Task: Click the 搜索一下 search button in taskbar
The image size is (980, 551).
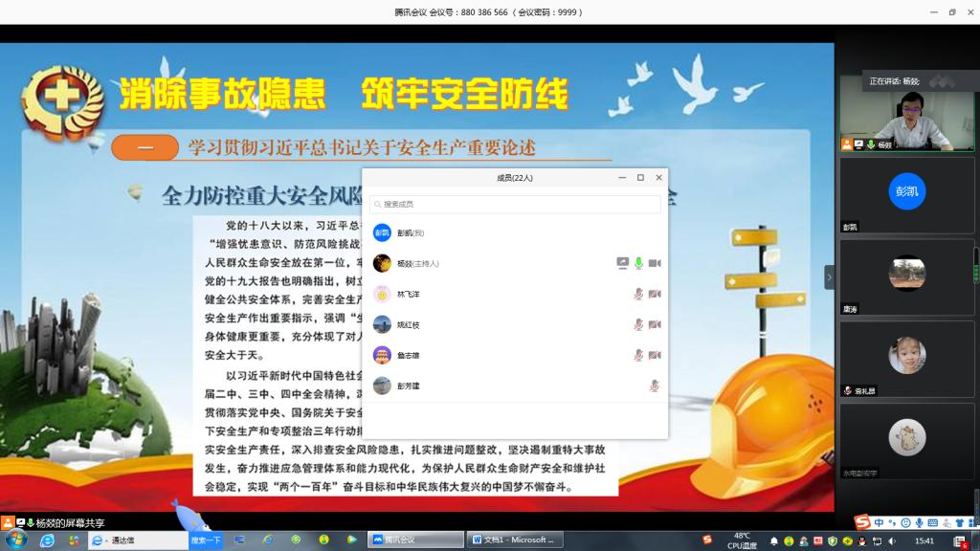Action: click(x=206, y=540)
